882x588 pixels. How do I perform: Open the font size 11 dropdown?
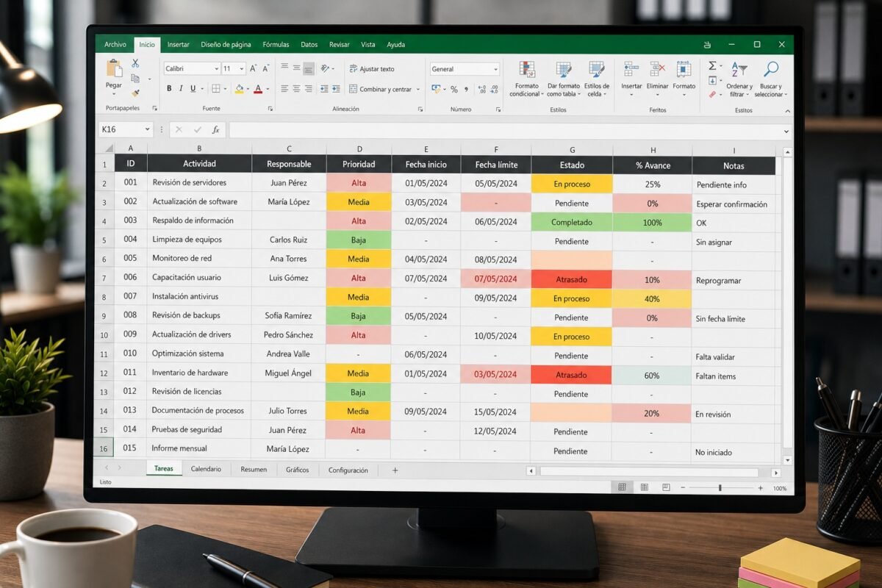(243, 68)
